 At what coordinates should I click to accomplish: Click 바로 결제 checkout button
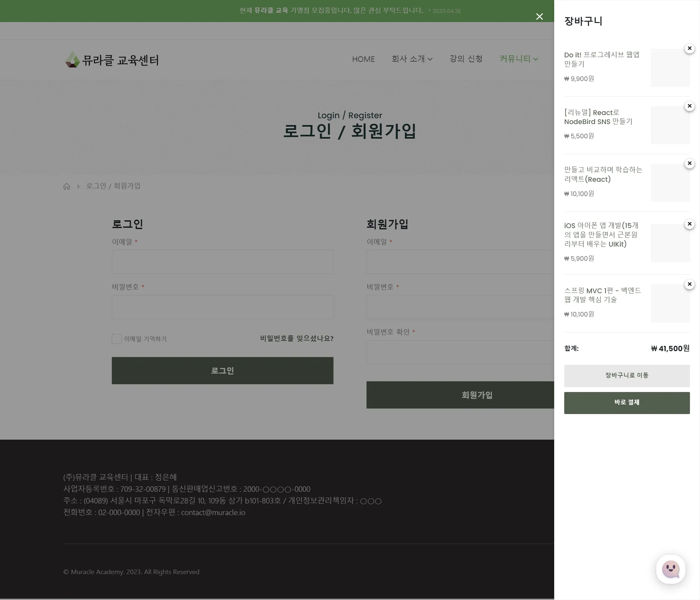coord(627,402)
